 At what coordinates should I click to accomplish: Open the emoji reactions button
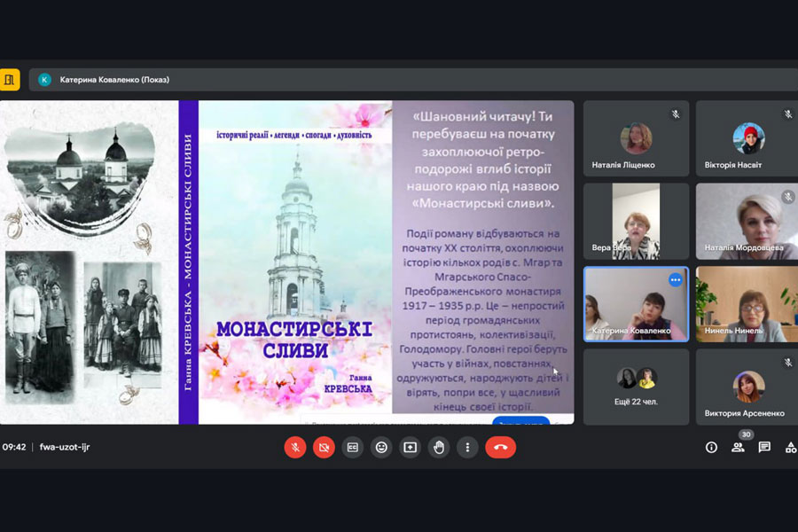pos(381,448)
